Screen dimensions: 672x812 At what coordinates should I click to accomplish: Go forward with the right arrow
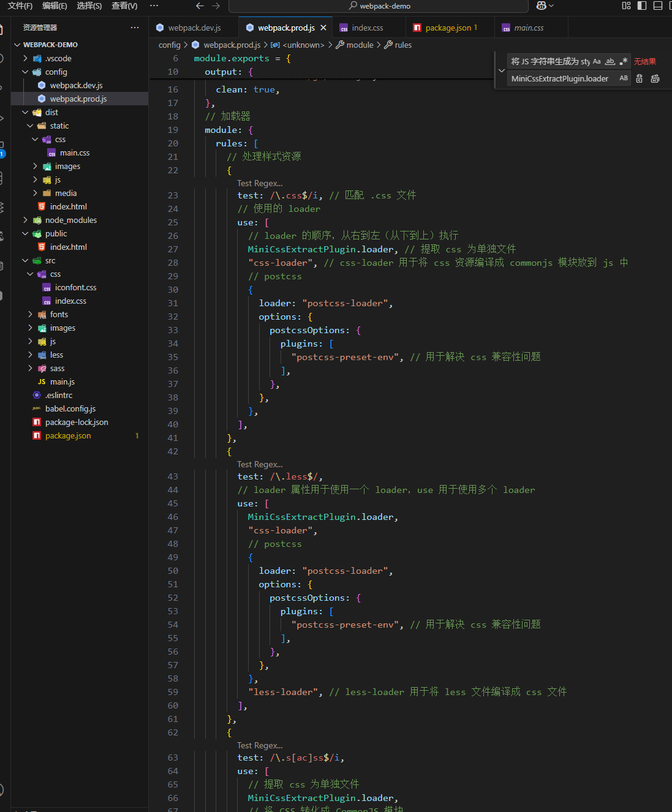(x=216, y=6)
